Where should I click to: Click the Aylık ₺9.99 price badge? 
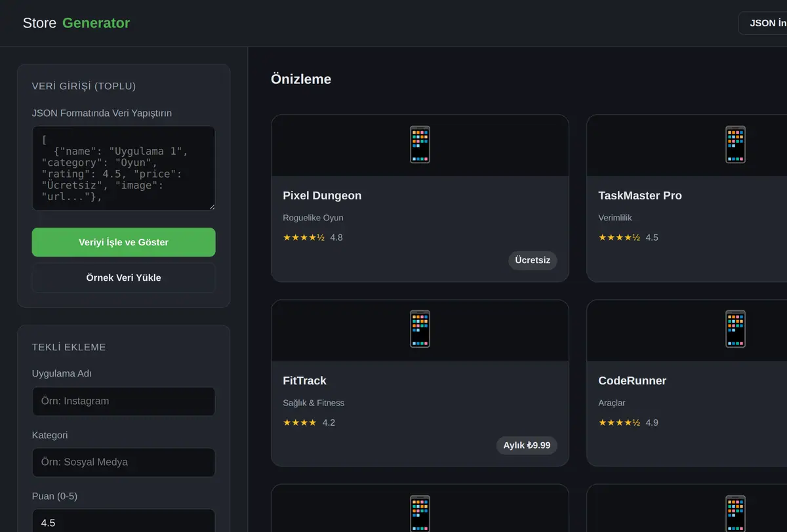pyautogui.click(x=527, y=445)
